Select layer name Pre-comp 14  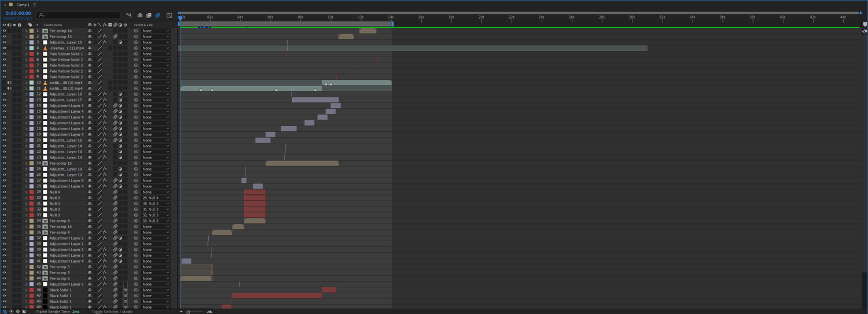(x=61, y=227)
